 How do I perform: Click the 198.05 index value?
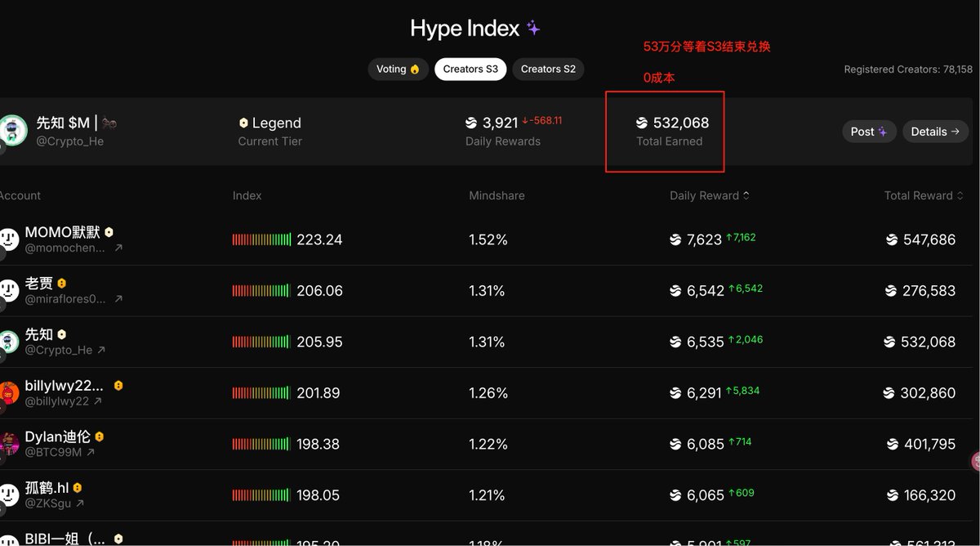coord(319,495)
